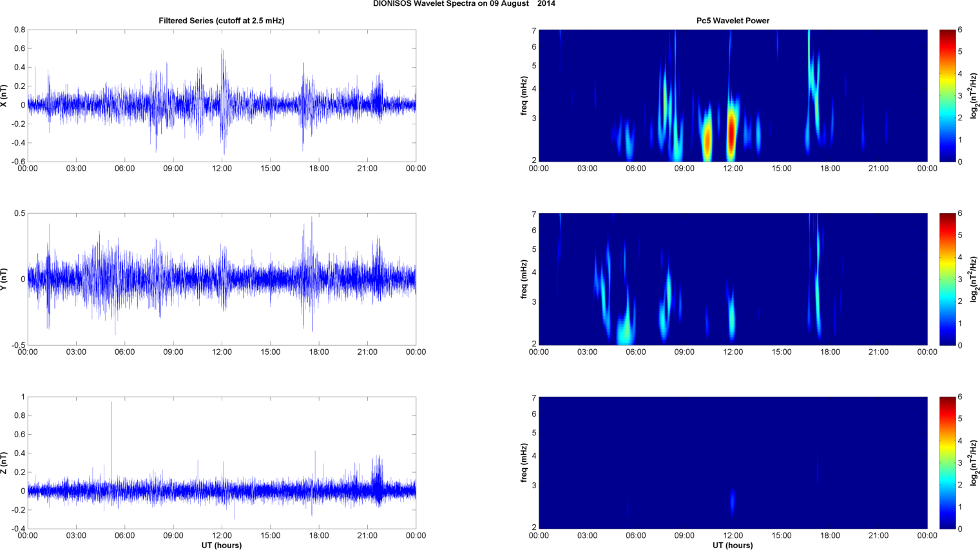The width and height of the screenshot is (980, 550).
Task: Click the "freq (mHz)" label of the top wavelet panel
Action: pos(524,95)
